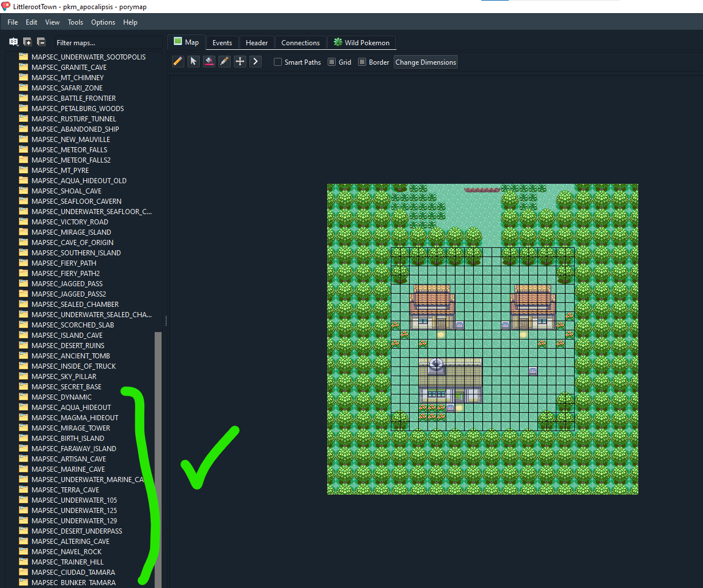Pick the eyedropper tool
This screenshot has height=588, width=703.
tap(225, 62)
